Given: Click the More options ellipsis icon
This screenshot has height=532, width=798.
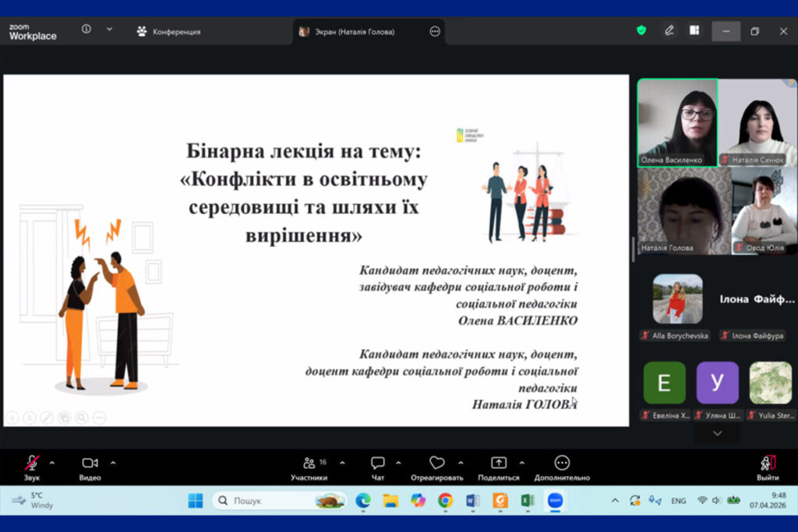Looking at the screenshot, I should tap(562, 463).
